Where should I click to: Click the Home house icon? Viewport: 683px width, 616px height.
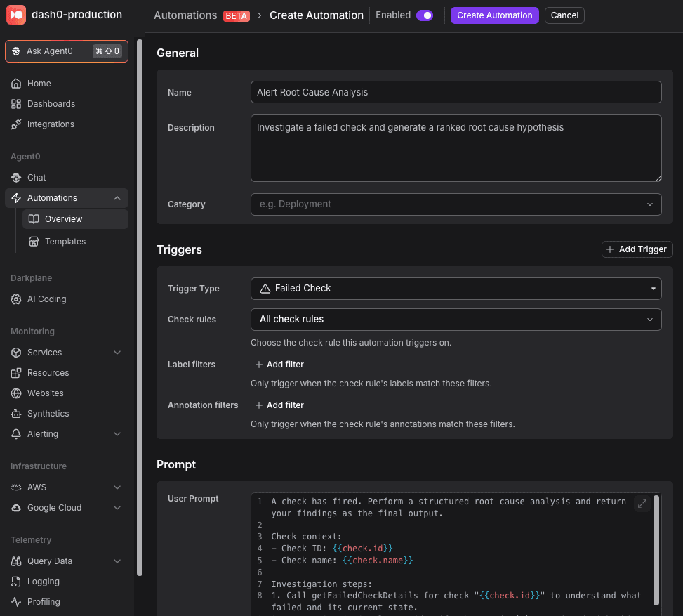[16, 84]
